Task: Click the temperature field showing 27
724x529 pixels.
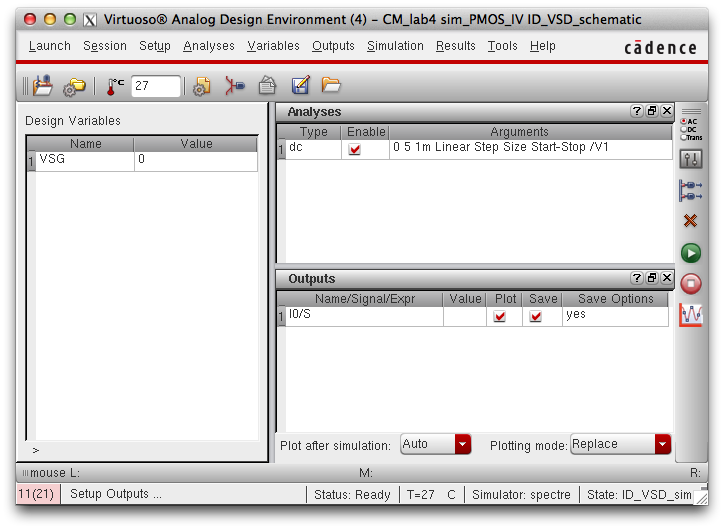Action: pyautogui.click(x=156, y=86)
